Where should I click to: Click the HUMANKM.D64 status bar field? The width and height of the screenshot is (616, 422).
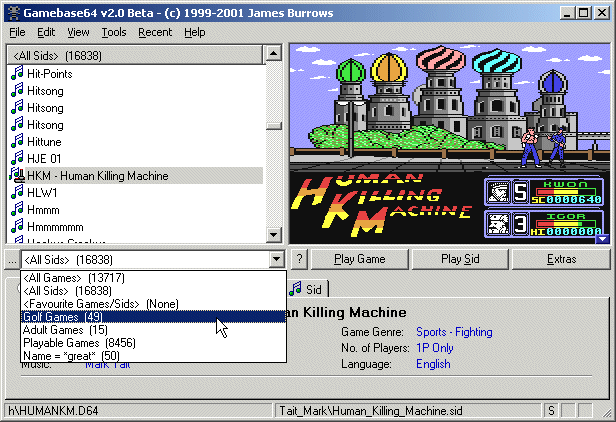(138, 411)
